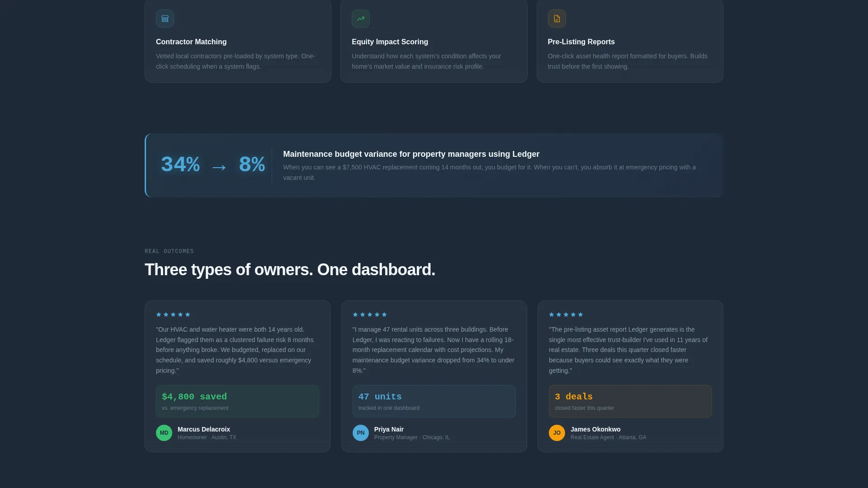The height and width of the screenshot is (488, 868).
Task: Click the Marcus Delacroix testimonial quote
Action: coord(235,350)
